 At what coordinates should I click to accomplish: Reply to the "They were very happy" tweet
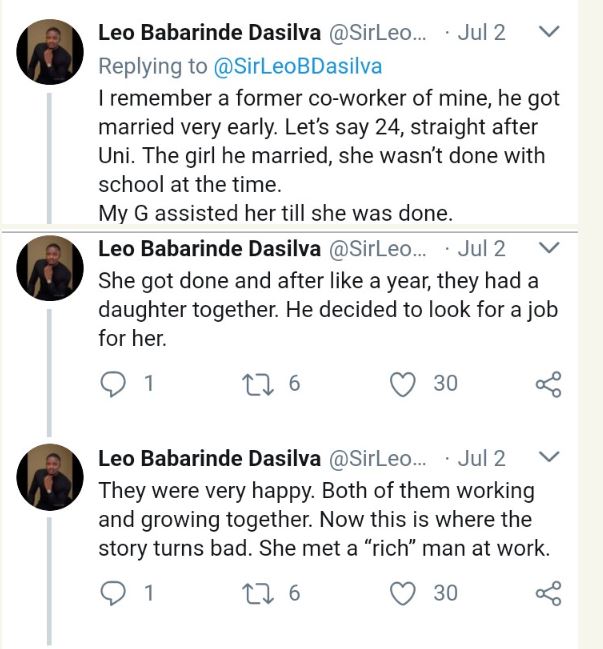(116, 593)
